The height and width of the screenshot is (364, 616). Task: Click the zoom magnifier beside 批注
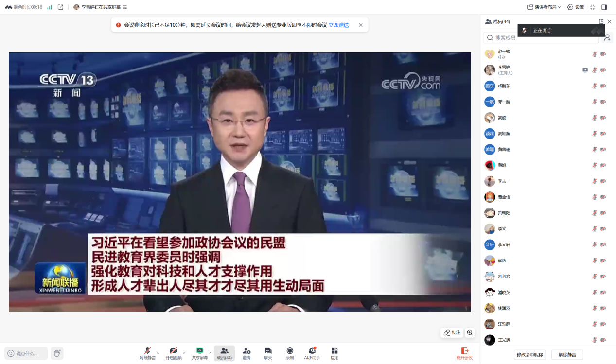tap(470, 333)
